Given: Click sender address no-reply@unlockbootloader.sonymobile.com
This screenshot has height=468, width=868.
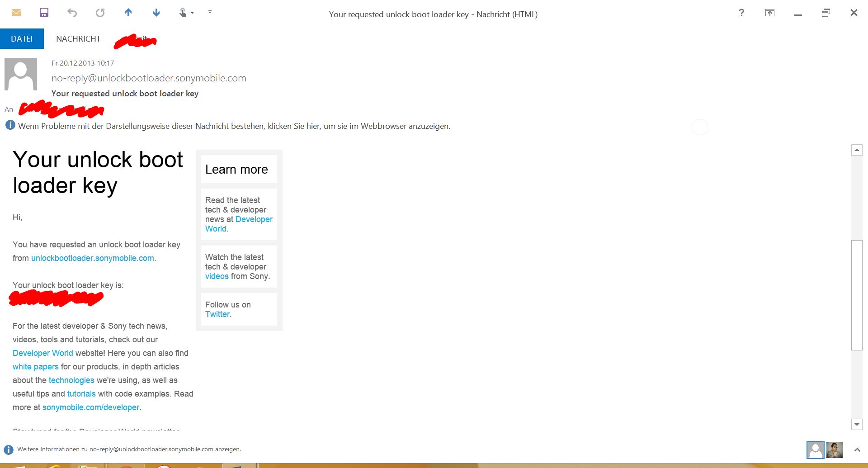Looking at the screenshot, I should point(149,78).
